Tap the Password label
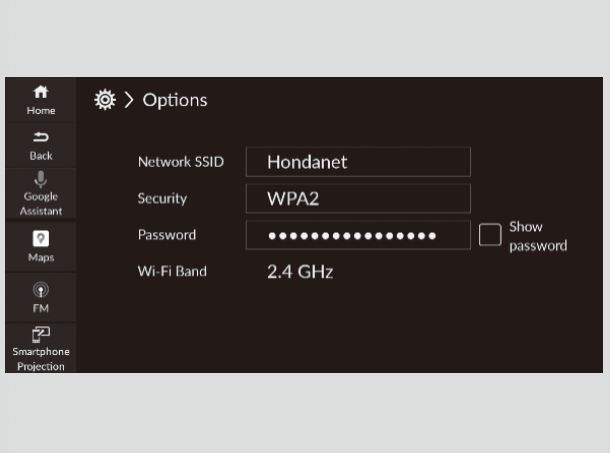This screenshot has height=453, width=610. coord(166,235)
